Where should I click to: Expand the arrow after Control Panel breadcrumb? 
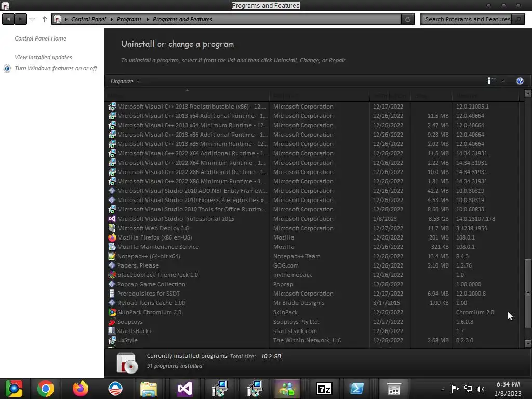tap(111, 19)
